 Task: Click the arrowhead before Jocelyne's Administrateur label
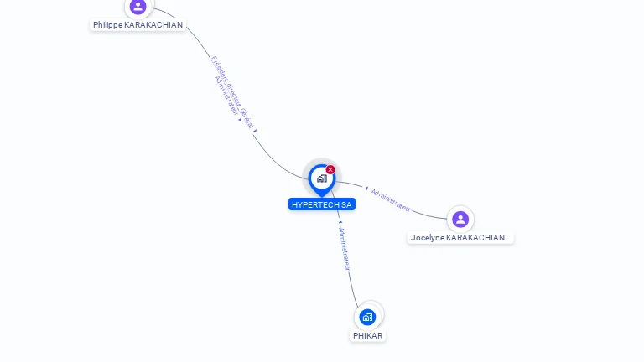tap(366, 188)
